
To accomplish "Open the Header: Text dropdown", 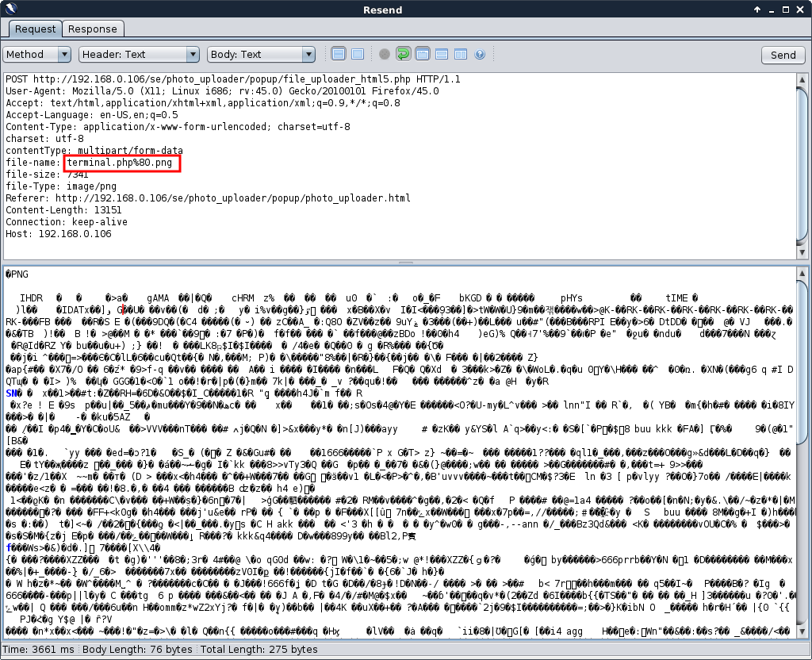I will pos(139,55).
